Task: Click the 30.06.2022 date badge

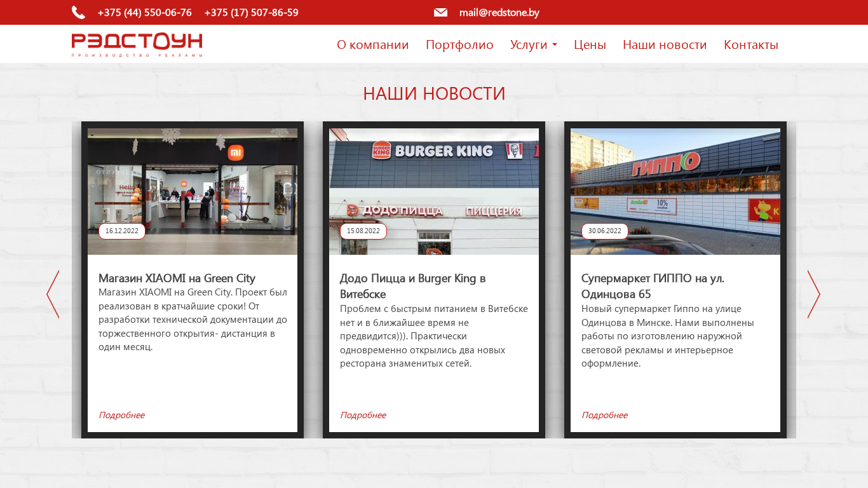Action: [605, 231]
